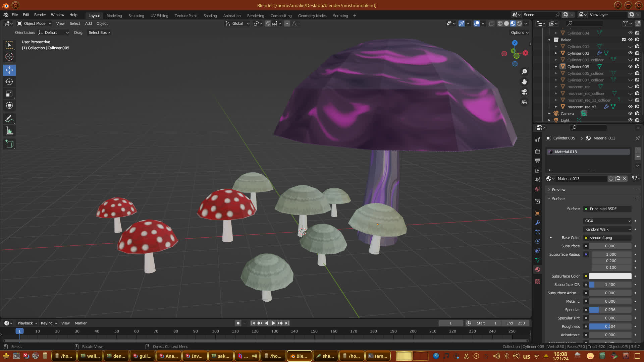Click the viewport Options button

point(520,33)
